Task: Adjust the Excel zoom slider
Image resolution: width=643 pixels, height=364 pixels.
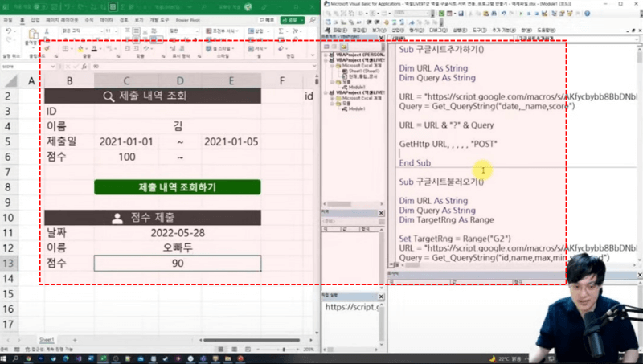Action: point(284,350)
